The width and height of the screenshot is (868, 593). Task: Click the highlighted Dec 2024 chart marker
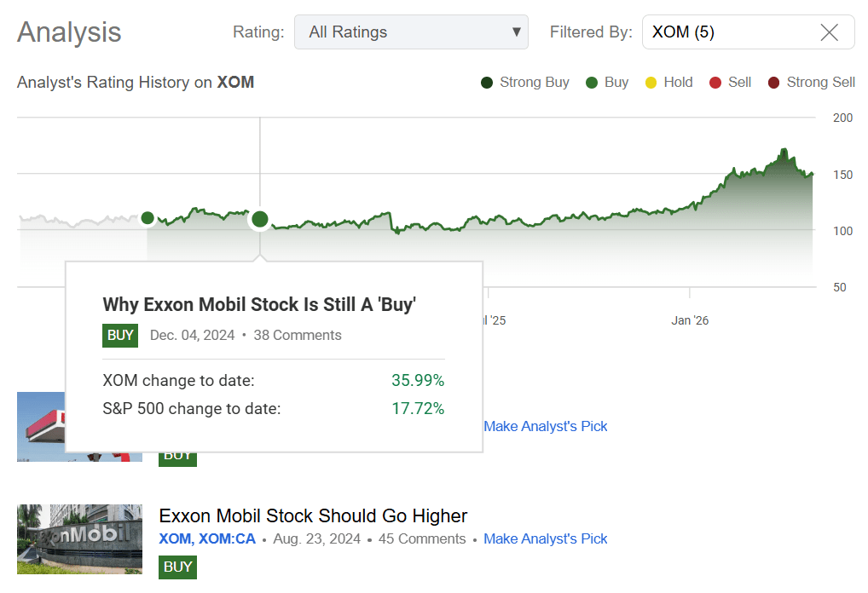pyautogui.click(x=260, y=220)
